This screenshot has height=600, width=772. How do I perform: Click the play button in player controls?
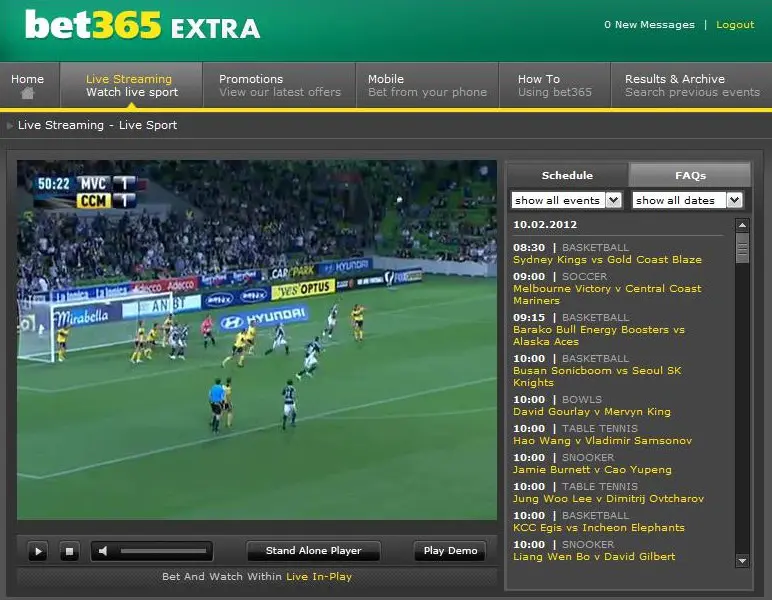[38, 551]
